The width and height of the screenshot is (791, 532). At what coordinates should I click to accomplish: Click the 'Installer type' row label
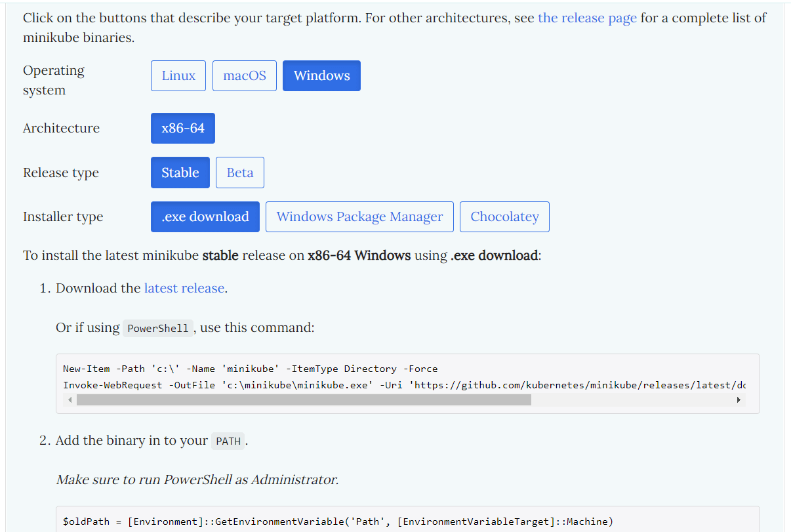(x=63, y=216)
